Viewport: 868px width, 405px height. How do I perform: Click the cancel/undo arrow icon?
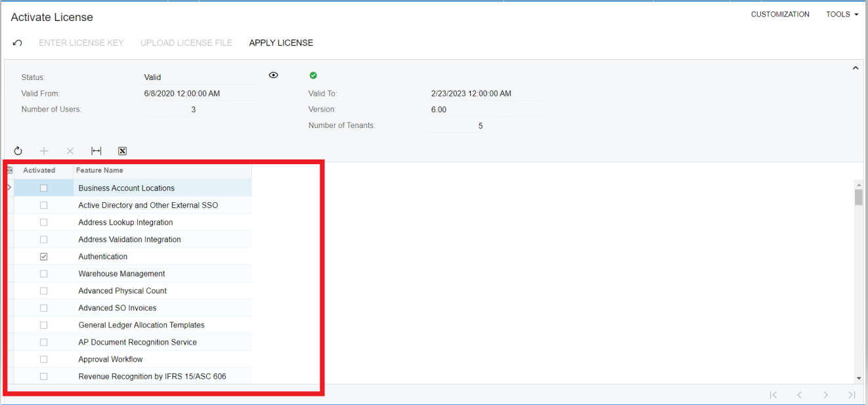pos(17,43)
